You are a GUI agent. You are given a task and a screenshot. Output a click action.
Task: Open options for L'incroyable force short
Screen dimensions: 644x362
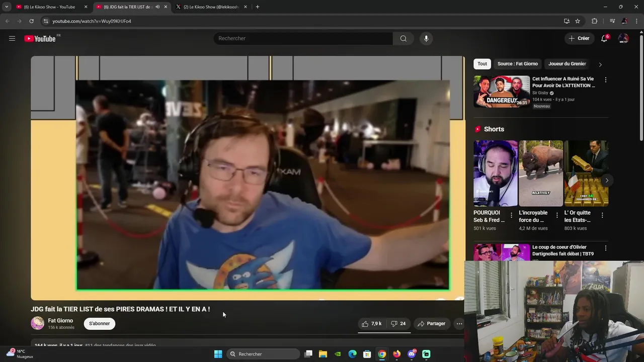pos(556,215)
